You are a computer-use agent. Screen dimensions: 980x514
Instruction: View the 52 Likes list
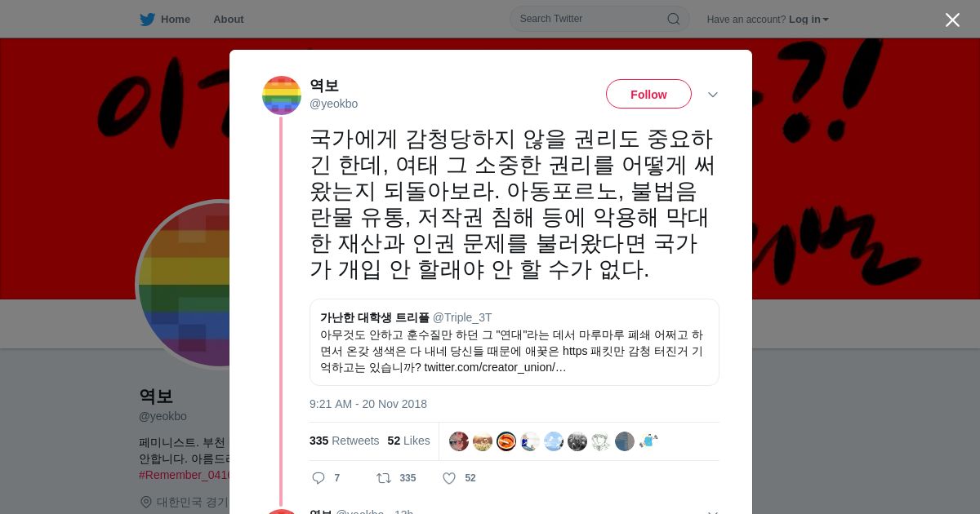[408, 441]
